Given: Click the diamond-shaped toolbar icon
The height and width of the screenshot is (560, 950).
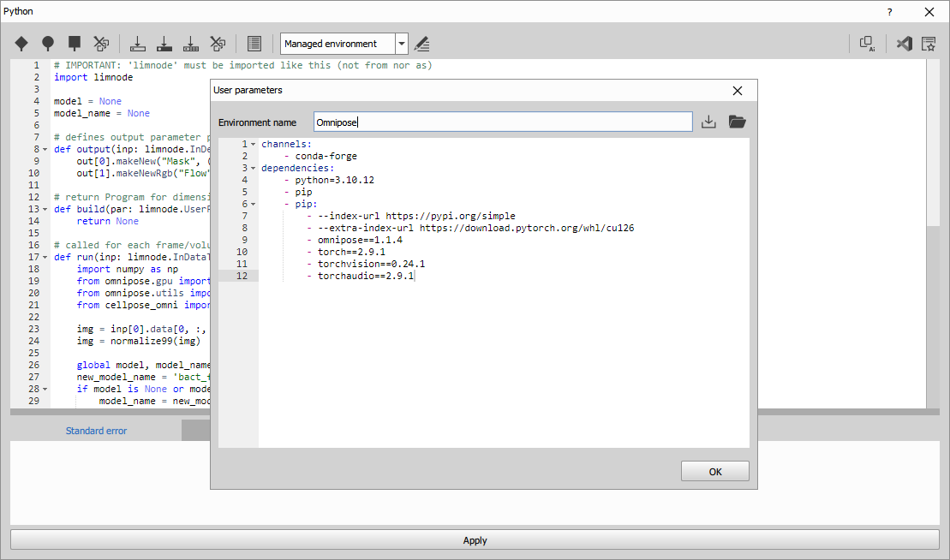Looking at the screenshot, I should pos(21,44).
